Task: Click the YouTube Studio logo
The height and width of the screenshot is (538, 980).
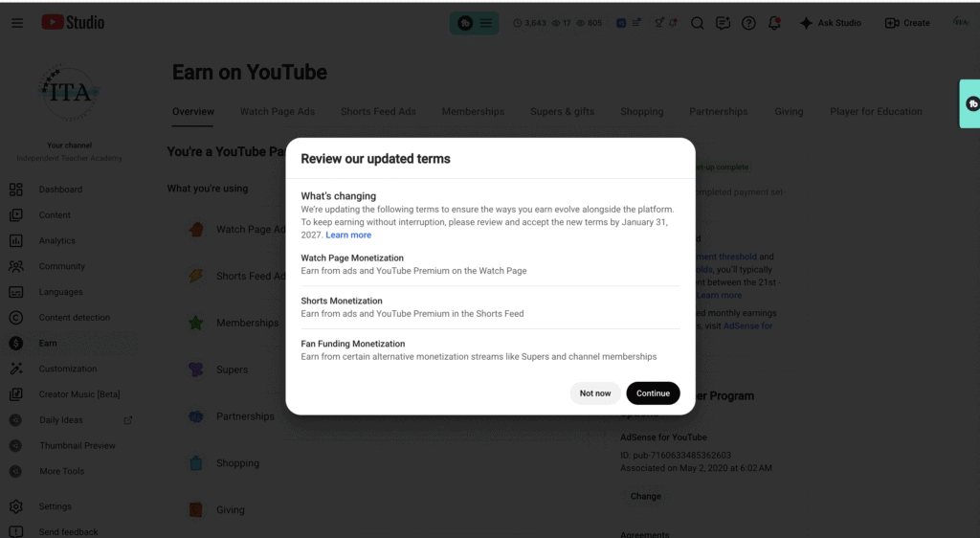Action: click(73, 22)
